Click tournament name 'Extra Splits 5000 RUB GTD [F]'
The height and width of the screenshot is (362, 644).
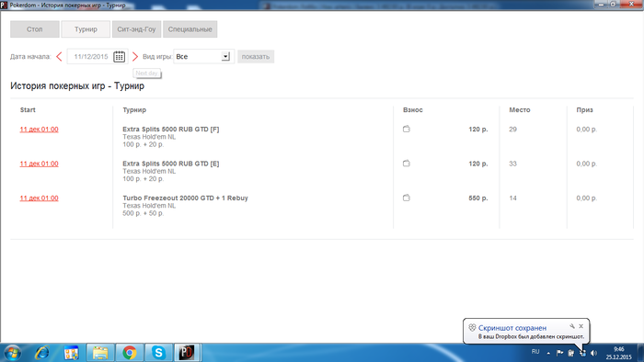coord(171,130)
